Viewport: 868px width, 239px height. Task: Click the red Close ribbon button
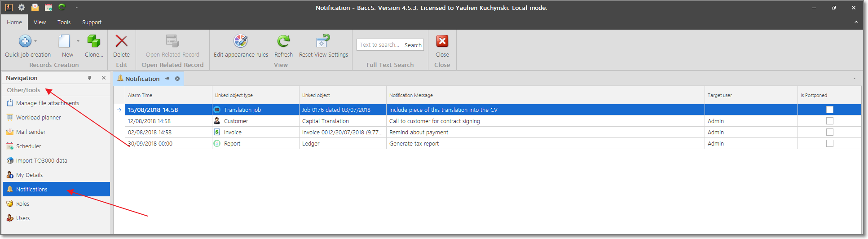442,41
